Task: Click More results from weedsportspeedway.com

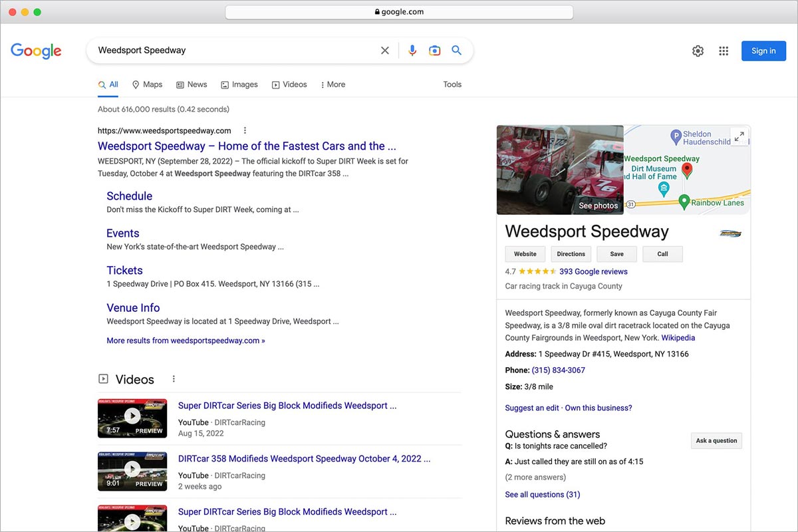Action: coord(186,340)
